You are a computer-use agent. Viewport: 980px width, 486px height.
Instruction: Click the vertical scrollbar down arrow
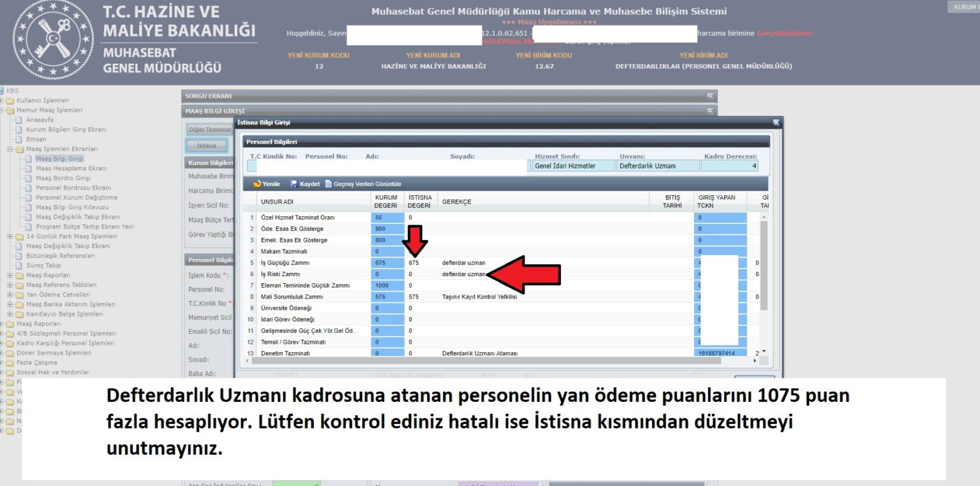click(764, 352)
